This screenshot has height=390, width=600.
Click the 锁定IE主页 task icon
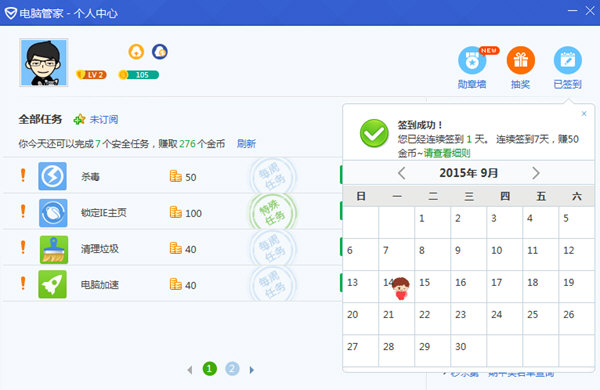(53, 213)
